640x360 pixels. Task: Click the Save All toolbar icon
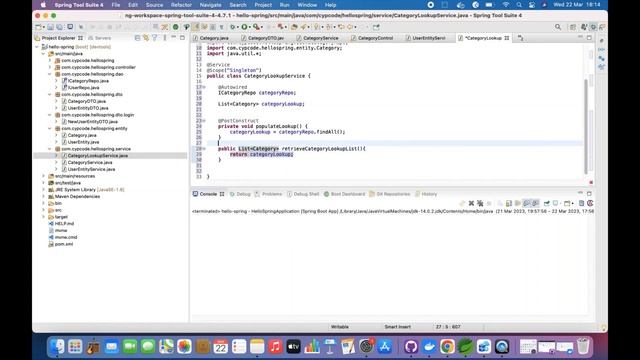60,27
